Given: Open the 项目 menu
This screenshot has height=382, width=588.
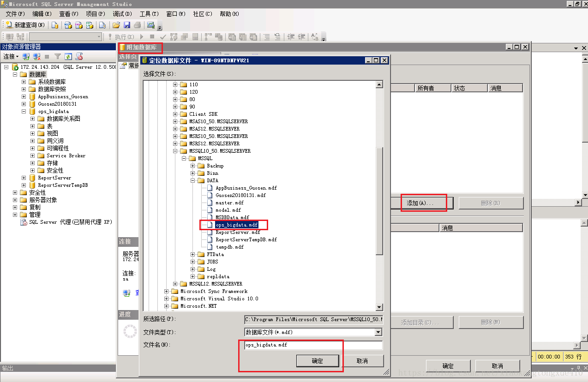Looking at the screenshot, I should pyautogui.click(x=96, y=14).
